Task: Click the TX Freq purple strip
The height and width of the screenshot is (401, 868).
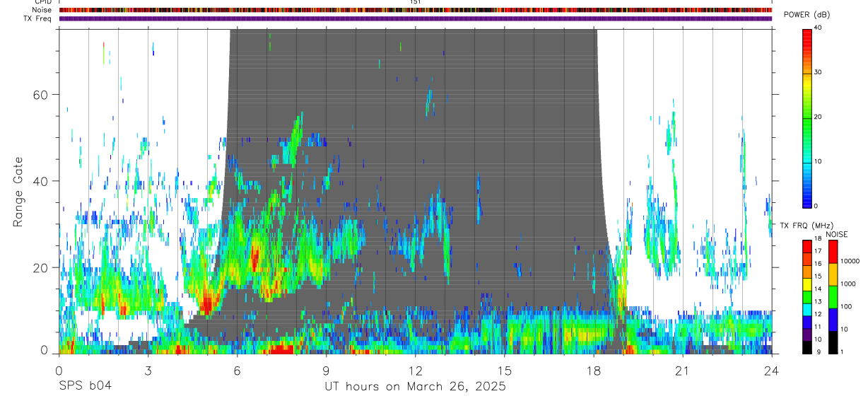Action: pyautogui.click(x=415, y=18)
